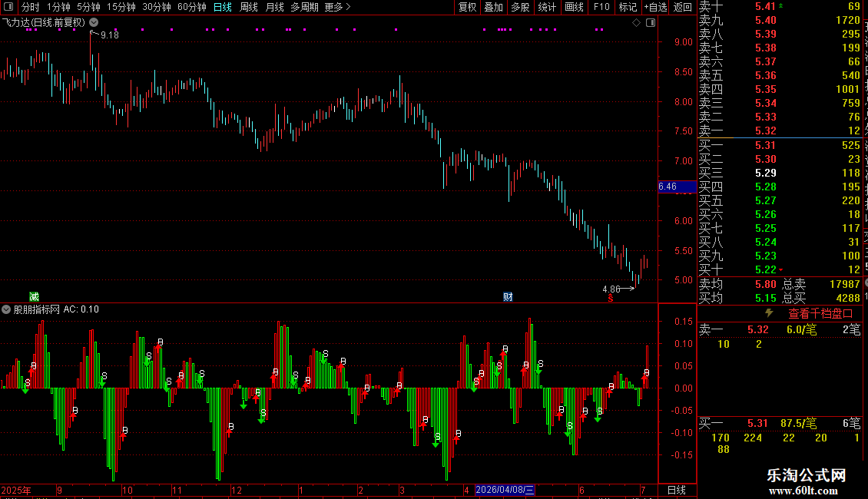
Task: Click the 9.18 high price annotation
Action: click(x=110, y=35)
